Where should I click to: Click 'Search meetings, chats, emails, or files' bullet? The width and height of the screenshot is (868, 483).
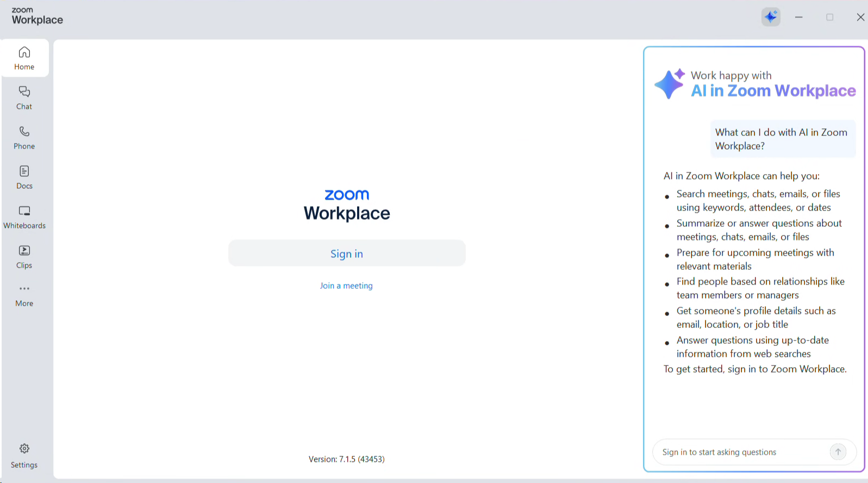(x=758, y=201)
